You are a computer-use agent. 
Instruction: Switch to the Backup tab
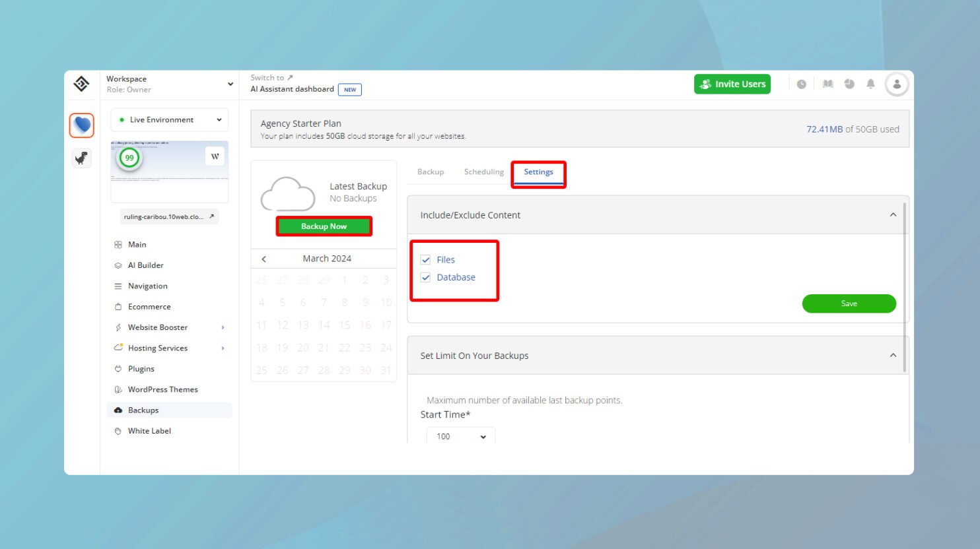click(431, 172)
